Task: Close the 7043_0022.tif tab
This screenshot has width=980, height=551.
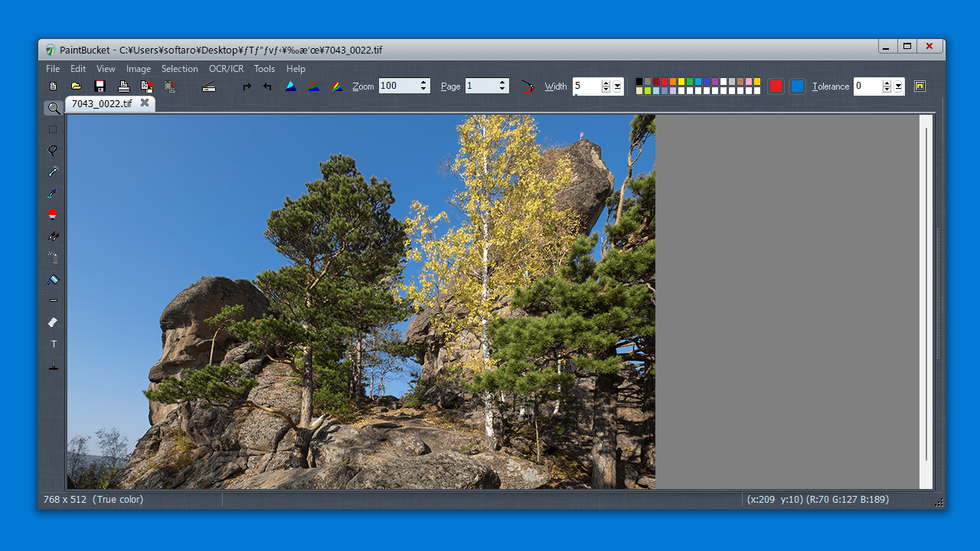Action: click(x=145, y=103)
